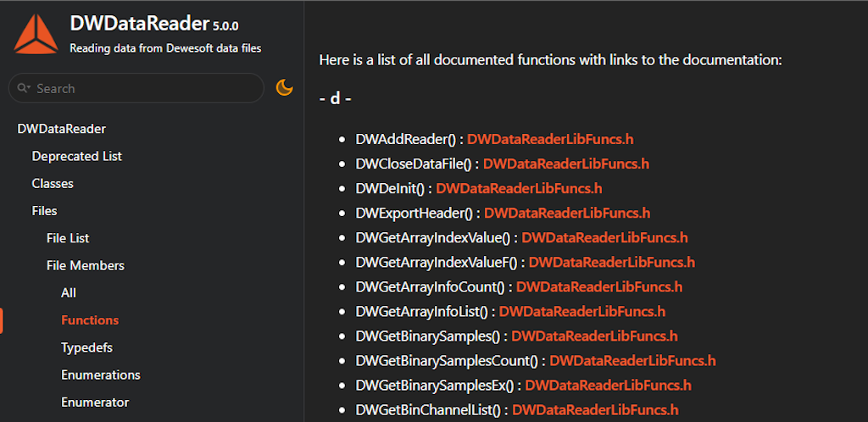Click the DWGetArrayIndexValueF() function name

[437, 262]
